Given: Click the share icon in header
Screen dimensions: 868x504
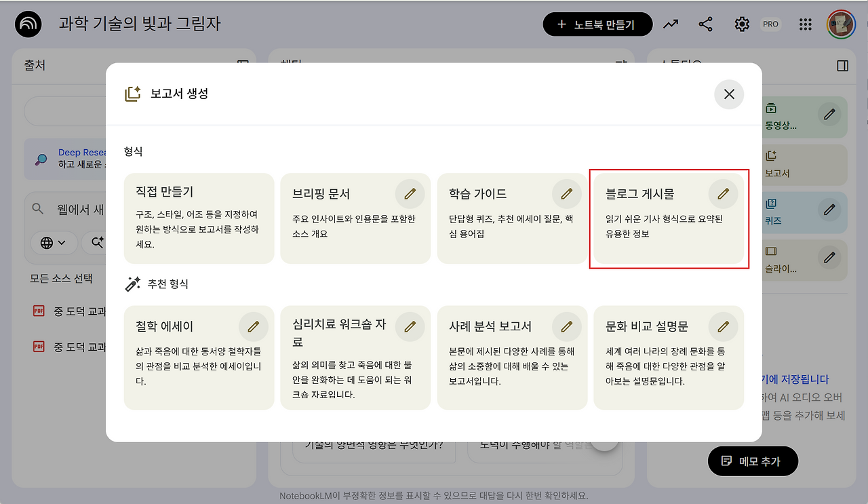Looking at the screenshot, I should (706, 24).
